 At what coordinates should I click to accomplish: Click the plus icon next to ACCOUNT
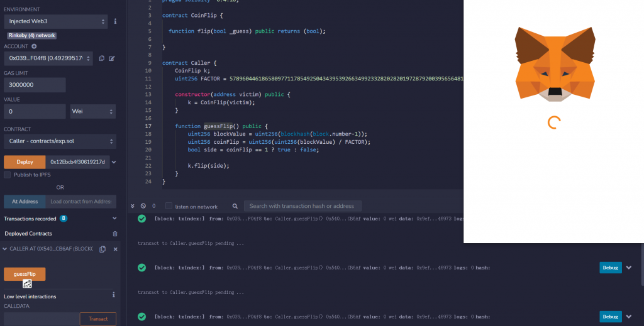point(34,46)
